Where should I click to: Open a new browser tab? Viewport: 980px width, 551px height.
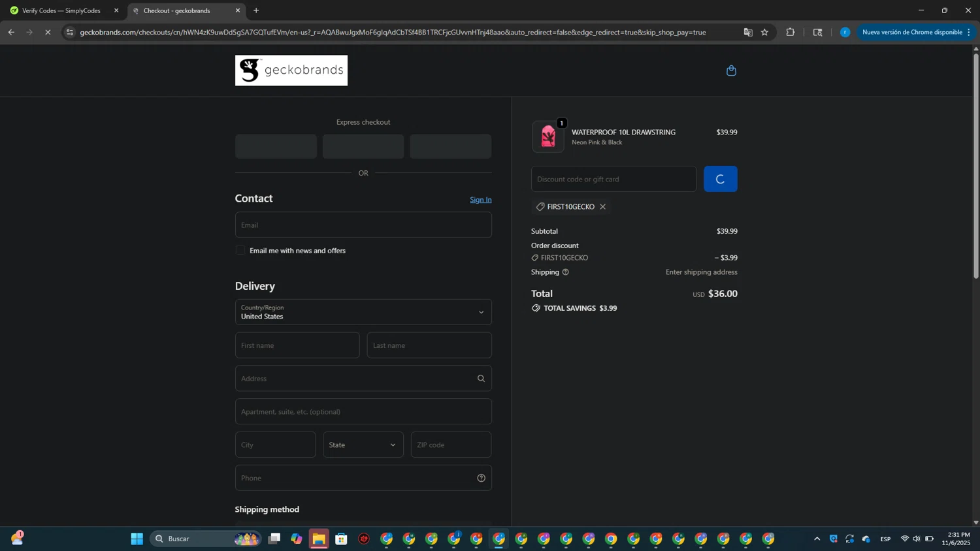pos(256,10)
